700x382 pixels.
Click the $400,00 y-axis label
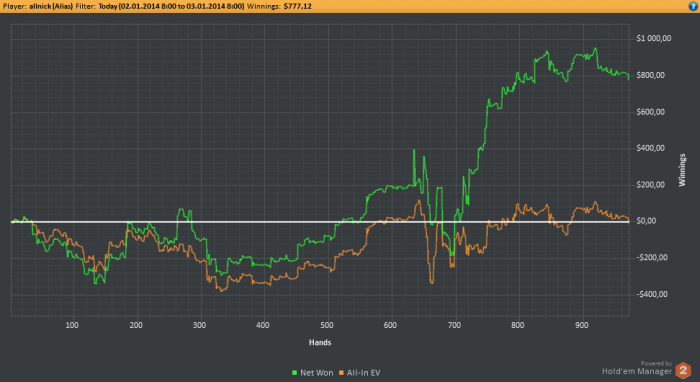650,148
